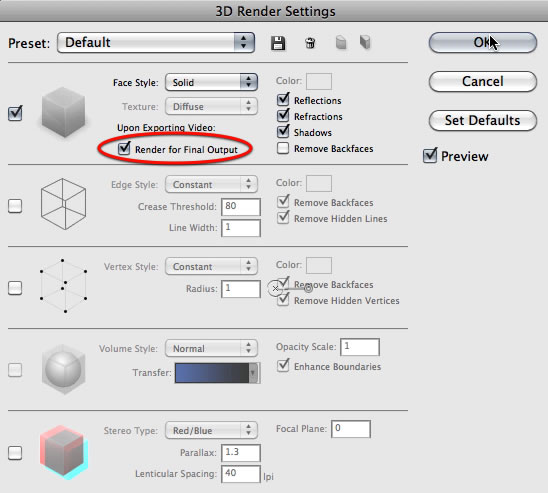Image resolution: width=548 pixels, height=493 pixels.
Task: Click the Crease Threshold field
Action: [x=241, y=207]
